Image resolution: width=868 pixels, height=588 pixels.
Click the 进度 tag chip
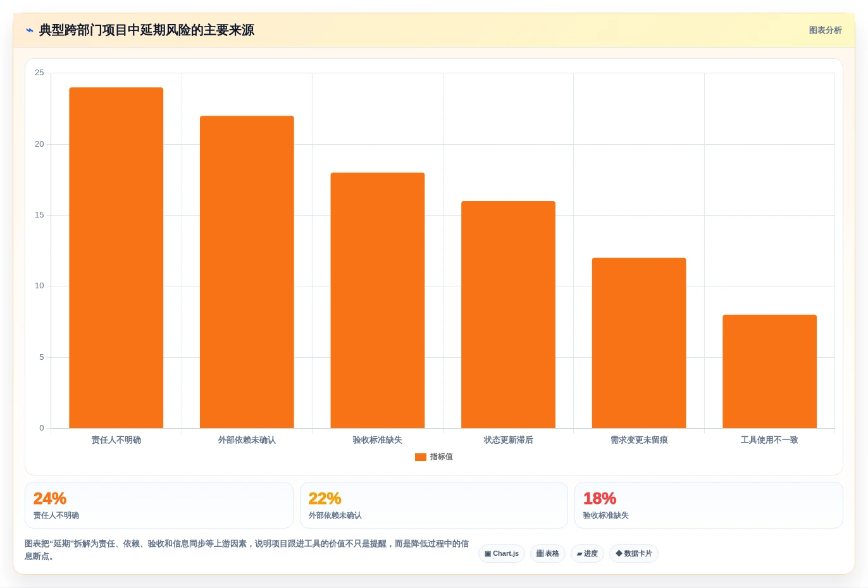[x=587, y=553]
